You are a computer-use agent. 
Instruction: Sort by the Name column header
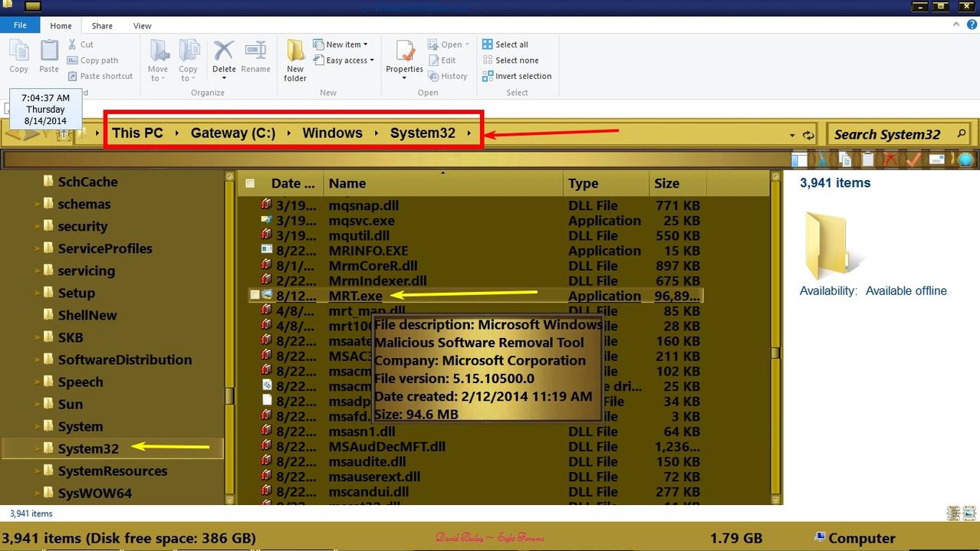(x=443, y=183)
